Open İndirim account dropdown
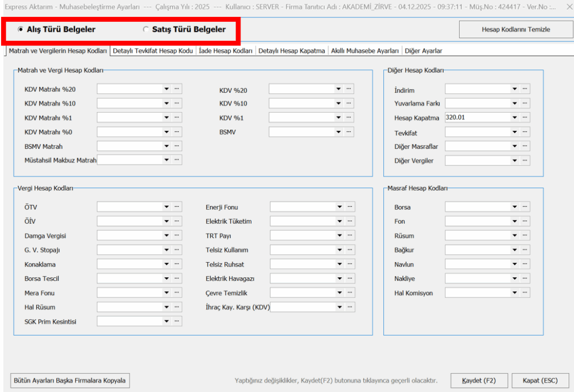Image resolution: width=574 pixels, height=392 pixels. (x=515, y=89)
